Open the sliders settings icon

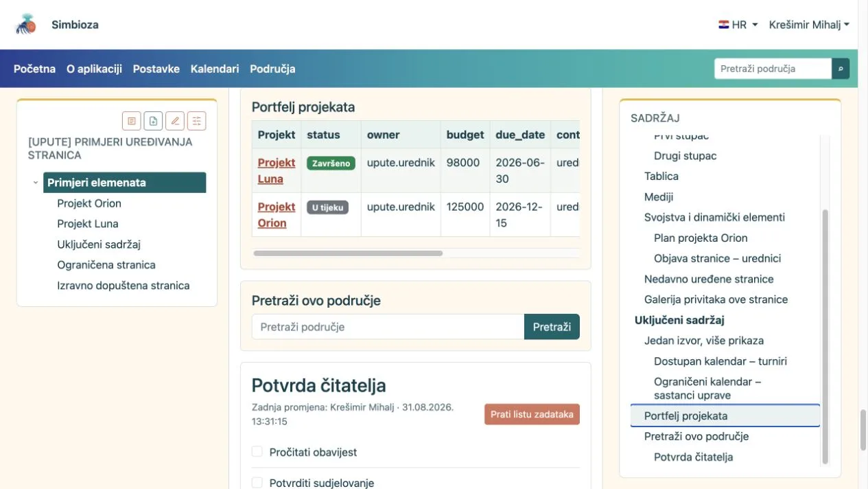click(197, 121)
